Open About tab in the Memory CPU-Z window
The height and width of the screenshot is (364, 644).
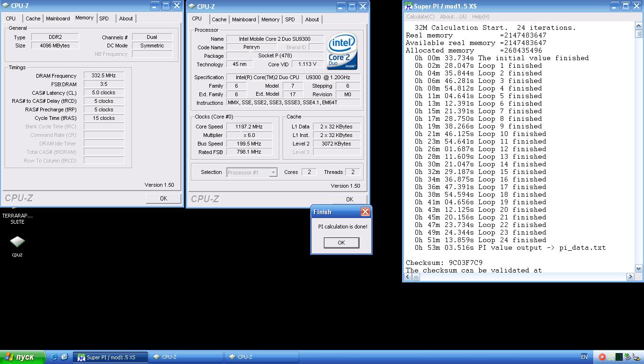point(126,18)
